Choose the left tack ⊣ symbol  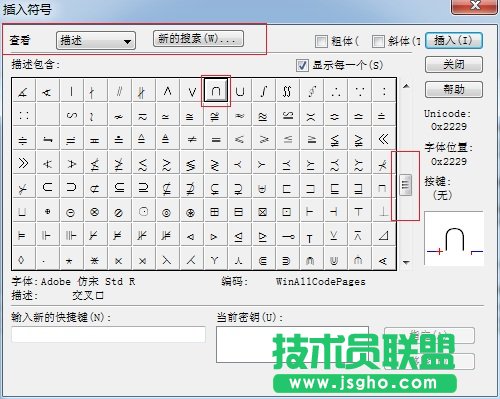(336, 211)
